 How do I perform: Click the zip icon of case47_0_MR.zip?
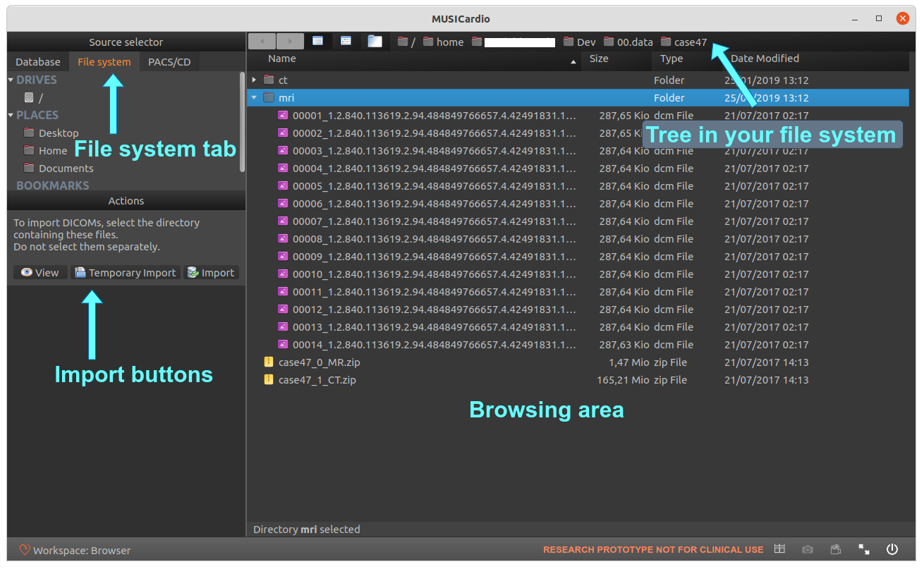click(x=269, y=362)
